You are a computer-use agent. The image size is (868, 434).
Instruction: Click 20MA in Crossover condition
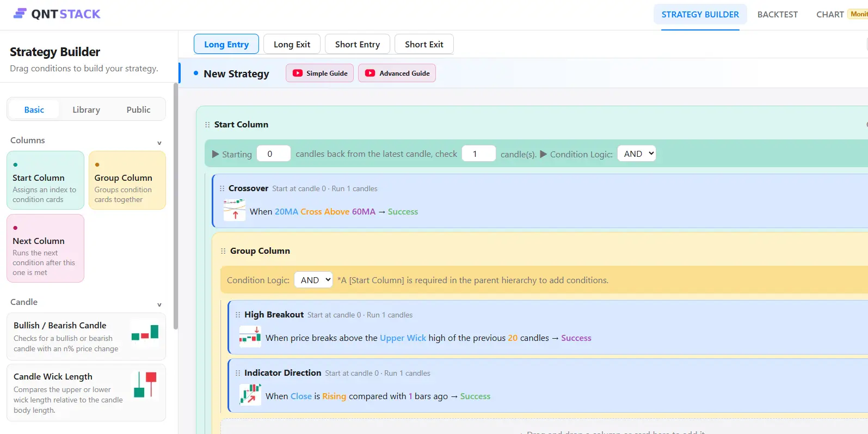(x=286, y=211)
